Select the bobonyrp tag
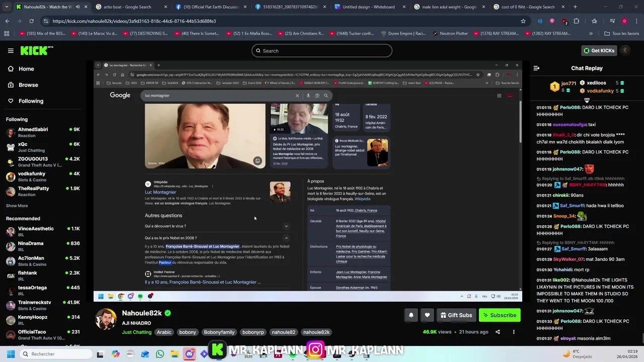The width and height of the screenshot is (644, 362). click(253, 332)
